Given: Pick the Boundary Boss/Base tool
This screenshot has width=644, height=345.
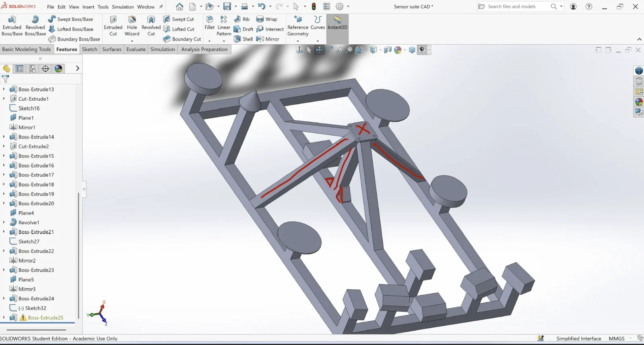Looking at the screenshot, I should [74, 39].
